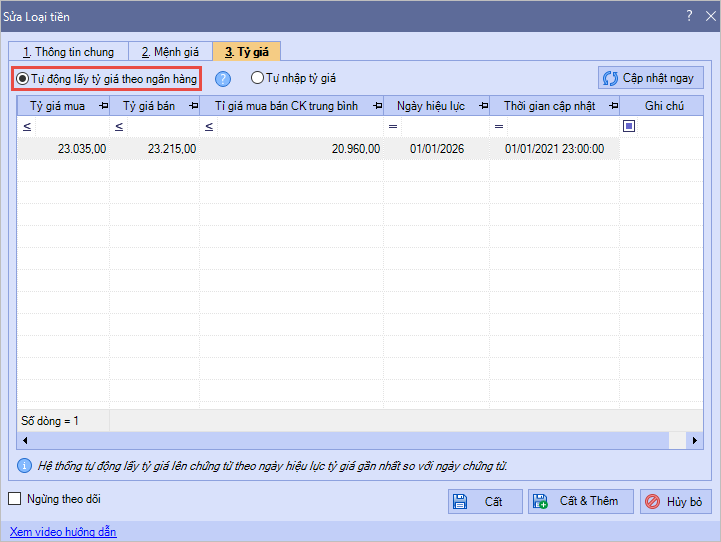The height and width of the screenshot is (542, 721).
Task: Toggle the Ngừng theo dõi checkbox
Action: click(15, 499)
